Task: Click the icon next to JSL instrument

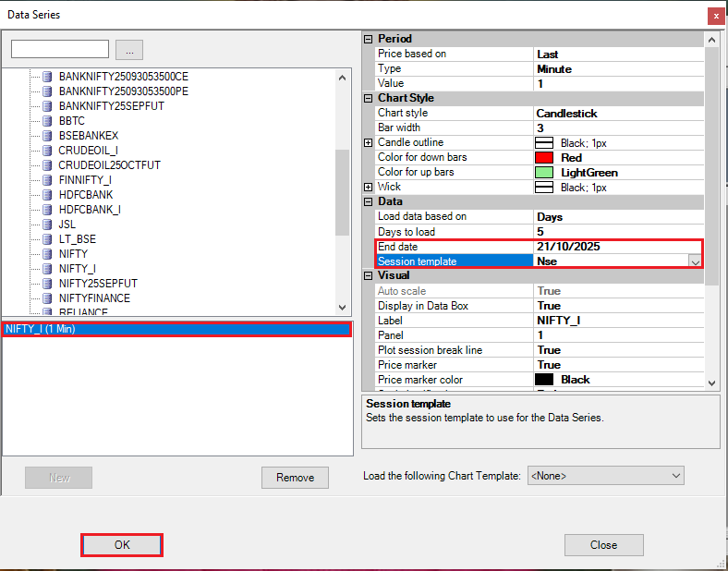Action: (47, 225)
